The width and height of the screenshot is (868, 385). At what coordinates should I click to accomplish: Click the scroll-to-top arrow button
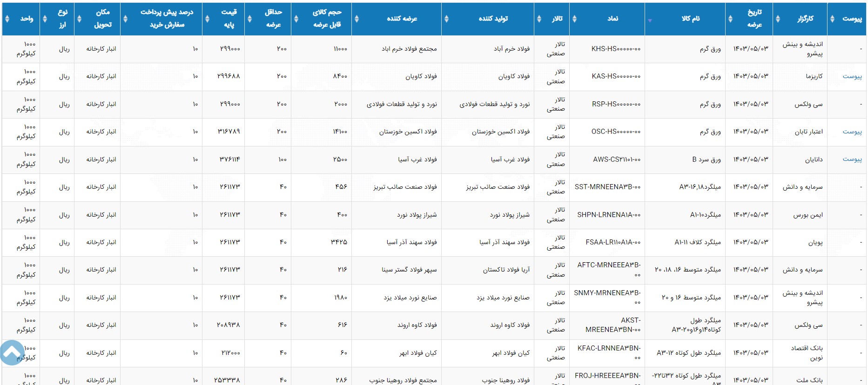pyautogui.click(x=12, y=352)
